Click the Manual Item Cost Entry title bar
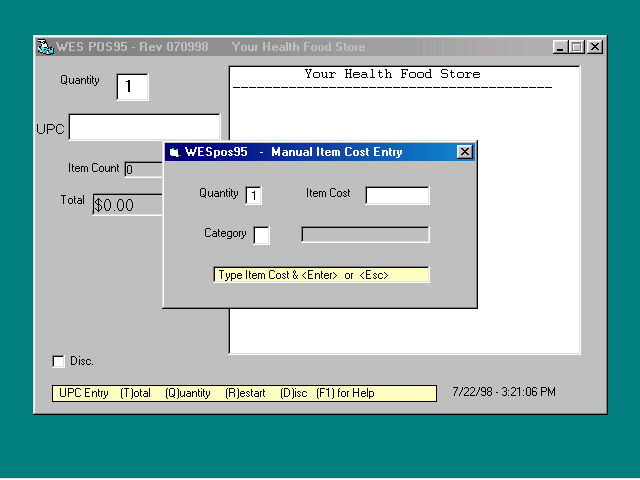The width and height of the screenshot is (640, 480). (x=319, y=152)
